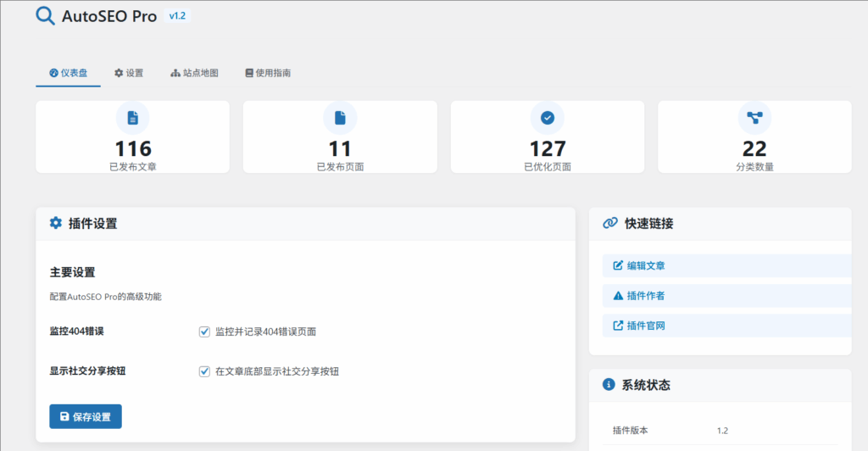Click the AutoSEO Pro title text
The height and width of the screenshot is (451, 868).
(109, 17)
